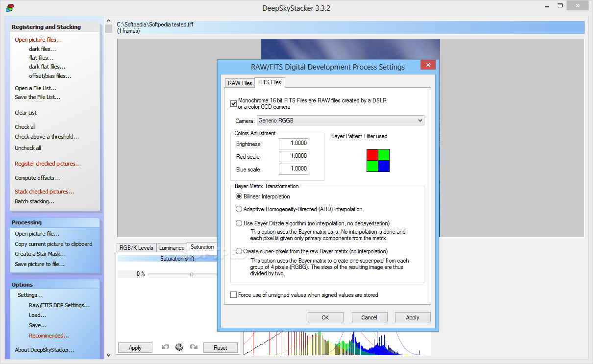Click Save picture to file...
The height and width of the screenshot is (364, 593).
pyautogui.click(x=40, y=264)
